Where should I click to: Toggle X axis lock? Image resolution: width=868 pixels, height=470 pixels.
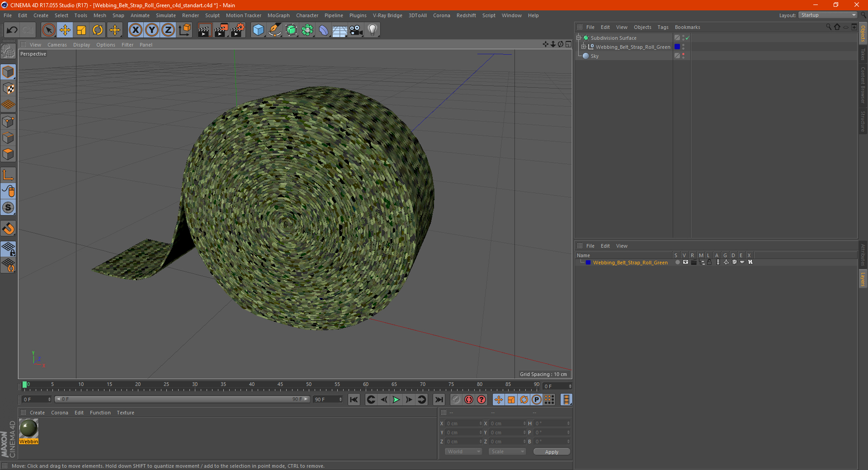coord(135,30)
